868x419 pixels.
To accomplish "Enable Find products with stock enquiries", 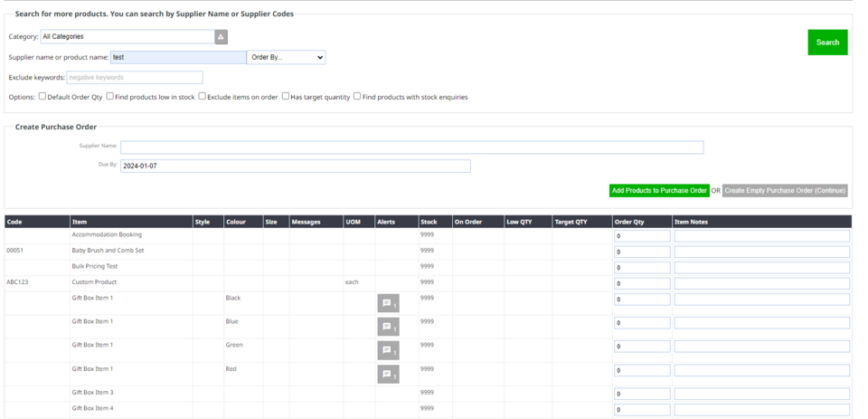I will pos(357,96).
